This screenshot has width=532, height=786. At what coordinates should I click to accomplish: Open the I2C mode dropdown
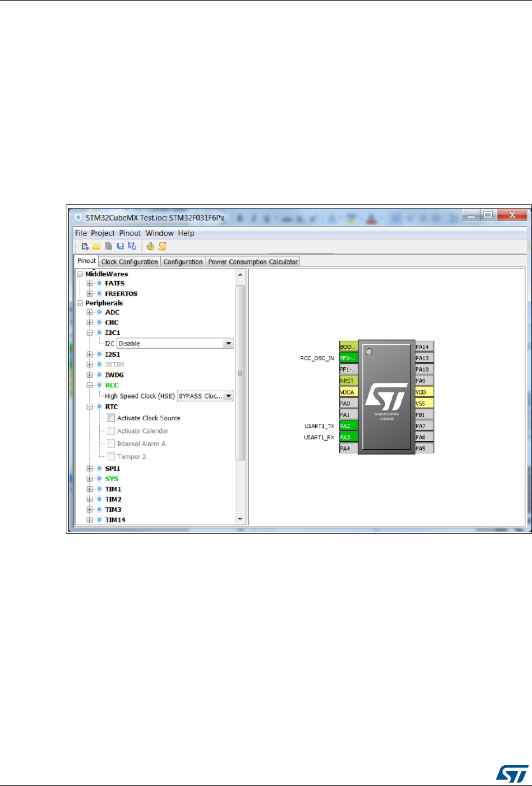point(175,344)
